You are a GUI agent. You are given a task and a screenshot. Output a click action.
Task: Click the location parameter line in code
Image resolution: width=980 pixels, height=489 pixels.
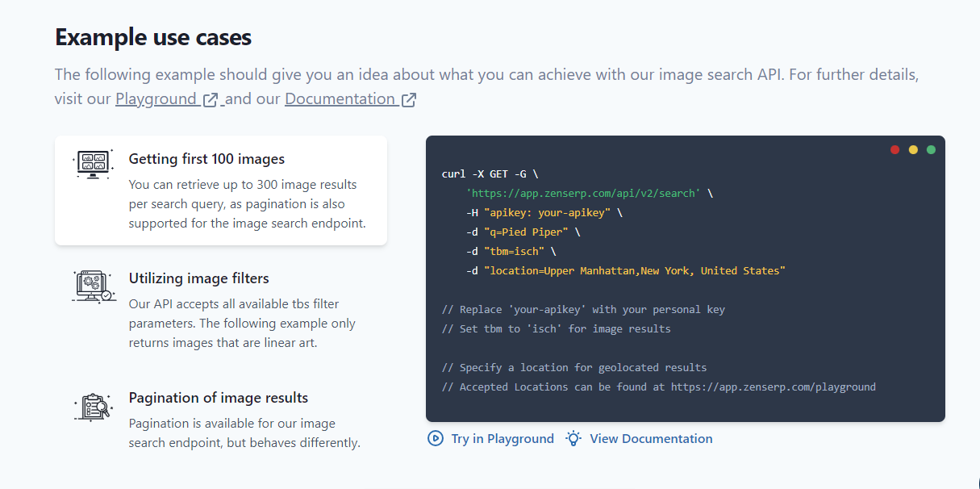626,271
